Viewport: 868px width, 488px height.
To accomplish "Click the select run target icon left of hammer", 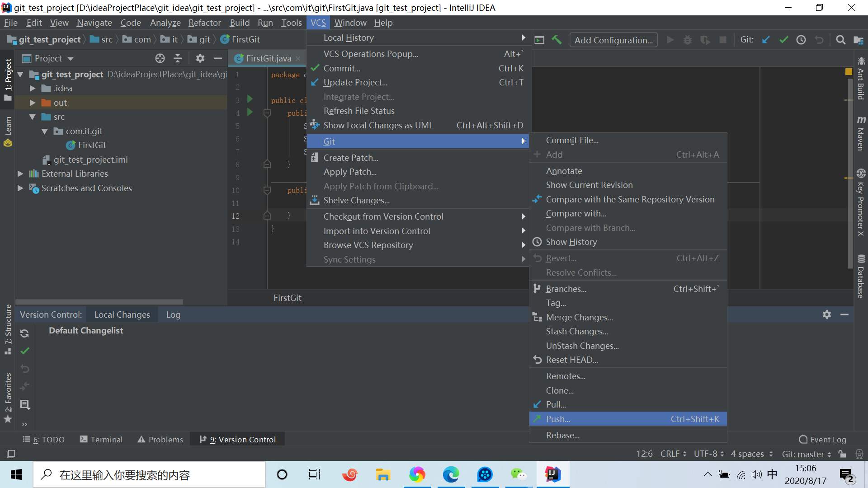I will click(x=539, y=40).
